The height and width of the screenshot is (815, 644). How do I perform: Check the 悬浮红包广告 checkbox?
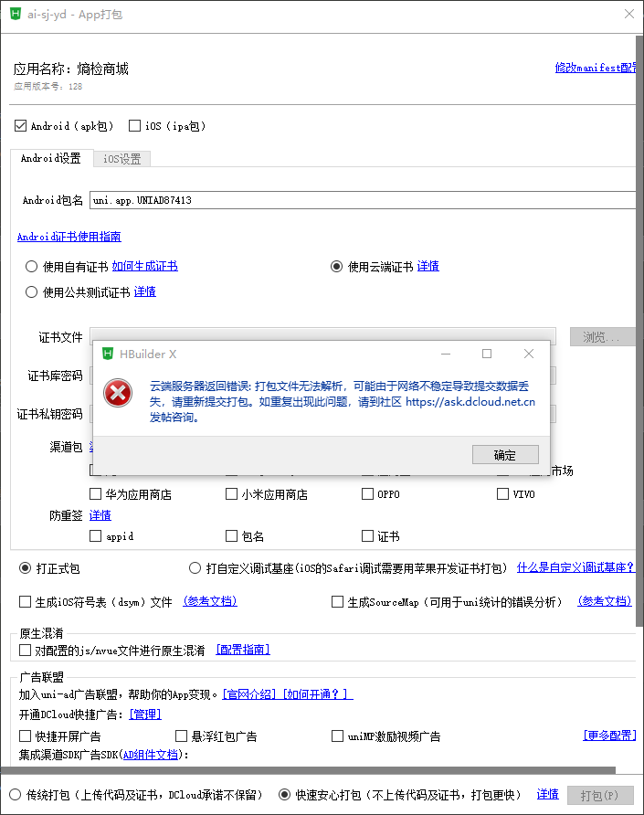pos(181,736)
